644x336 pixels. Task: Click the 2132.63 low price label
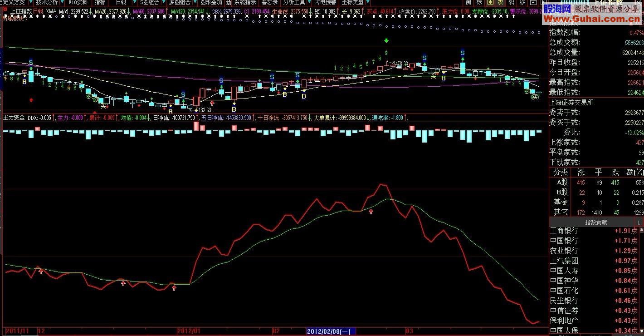point(204,110)
